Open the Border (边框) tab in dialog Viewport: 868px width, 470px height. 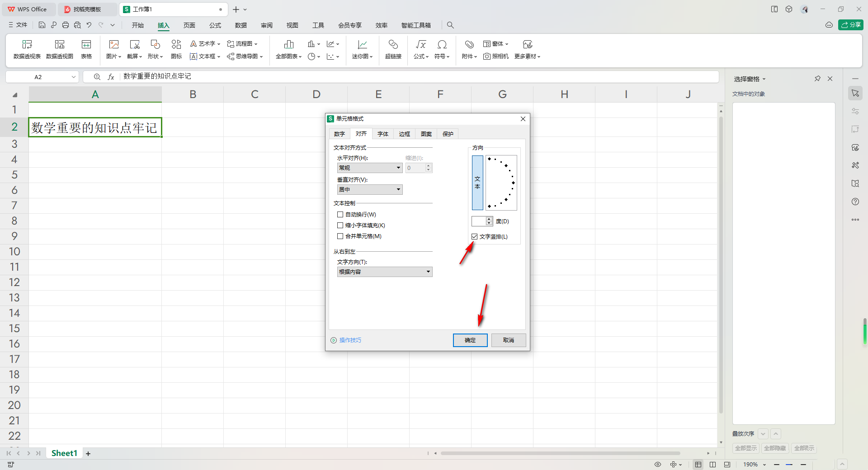pyautogui.click(x=405, y=134)
